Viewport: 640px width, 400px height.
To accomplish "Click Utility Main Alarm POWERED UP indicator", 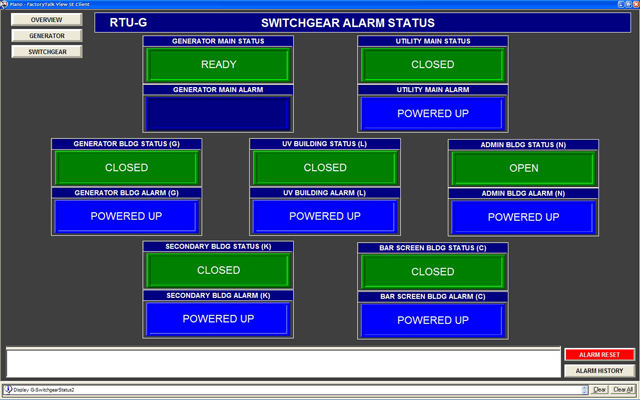I will 432,113.
